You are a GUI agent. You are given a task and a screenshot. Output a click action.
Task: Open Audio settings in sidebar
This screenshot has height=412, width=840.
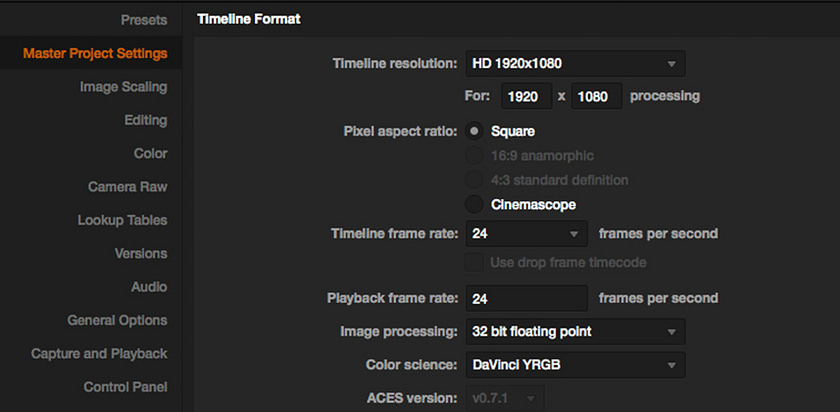coord(149,287)
